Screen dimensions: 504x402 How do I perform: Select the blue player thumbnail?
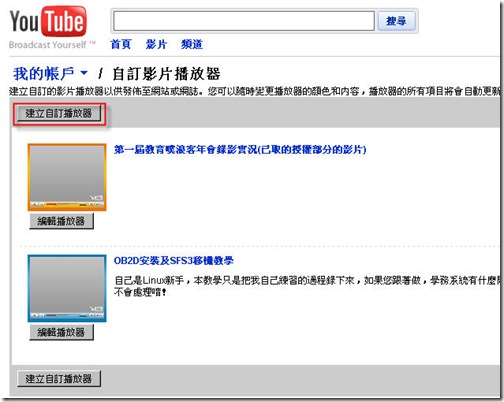coord(67,288)
